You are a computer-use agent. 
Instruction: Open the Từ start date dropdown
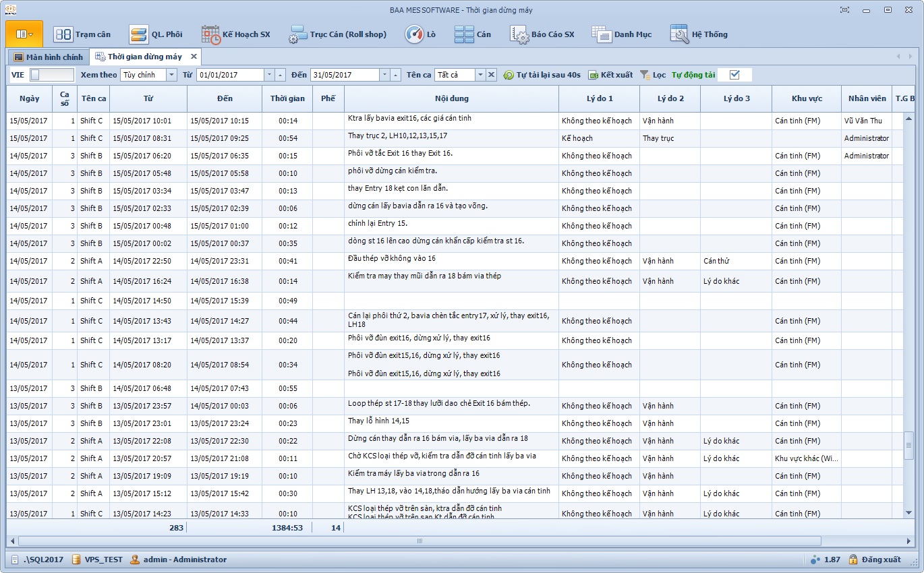coord(269,75)
